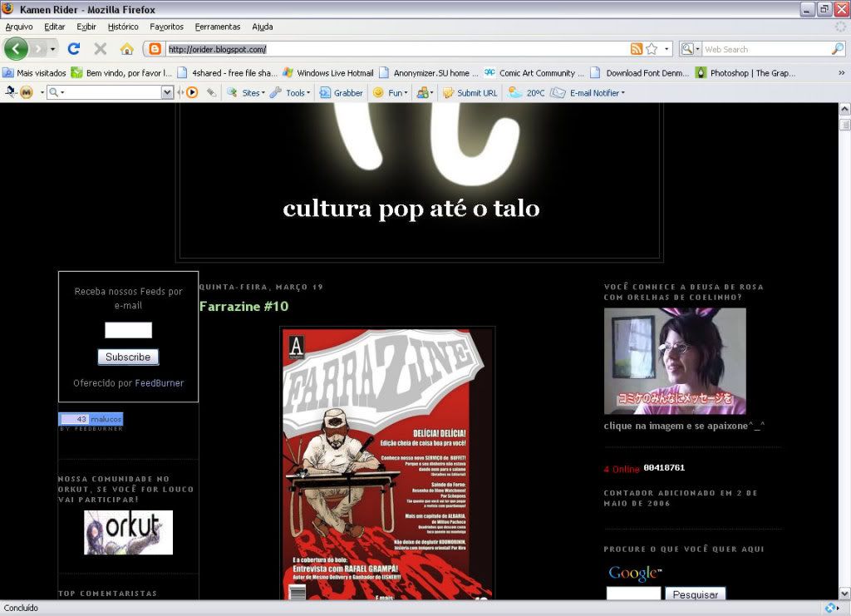Click the Stop loading X icon
Viewport: 851px width, 616px height.
[101, 49]
